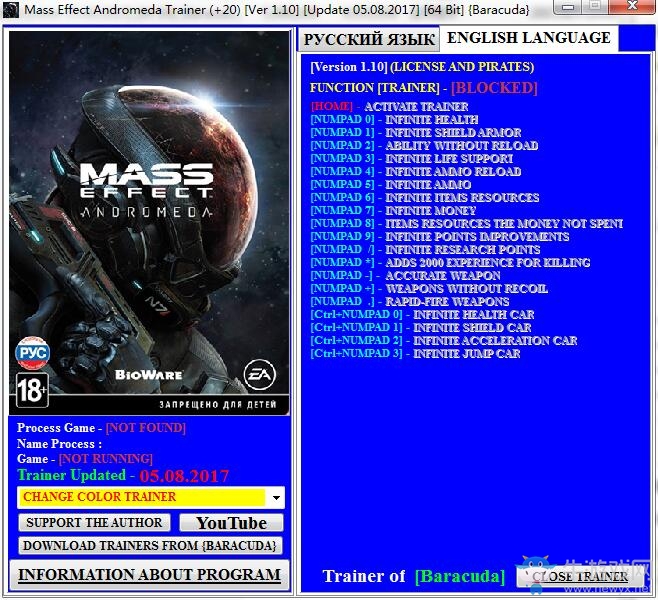
Task: Select the ENGLISH LANGUAGE tab
Action: [529, 38]
